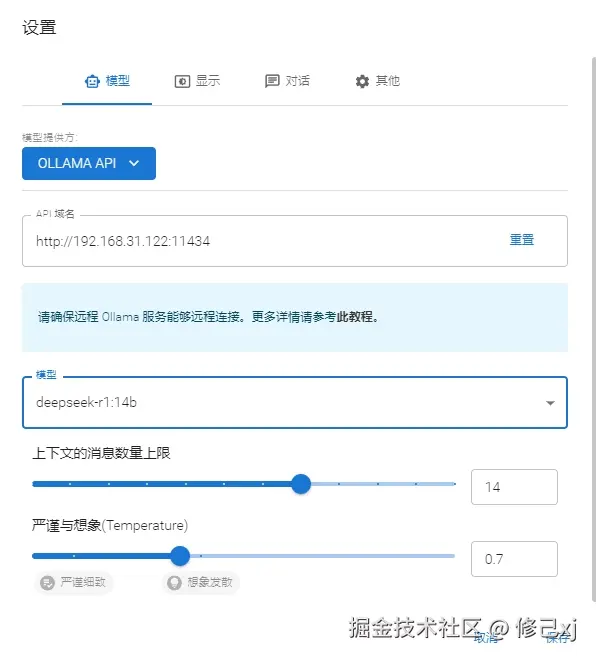Click the vertical scrollbar of the dialog
This screenshot has width=596, height=660.
[593, 328]
